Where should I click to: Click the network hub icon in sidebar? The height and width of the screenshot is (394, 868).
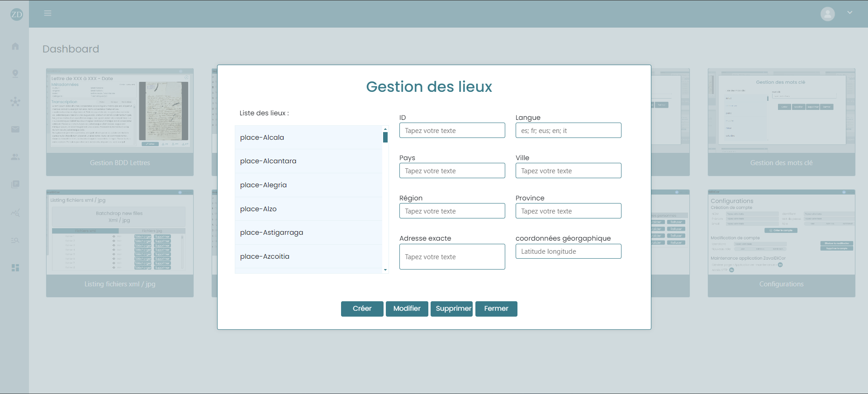[15, 101]
